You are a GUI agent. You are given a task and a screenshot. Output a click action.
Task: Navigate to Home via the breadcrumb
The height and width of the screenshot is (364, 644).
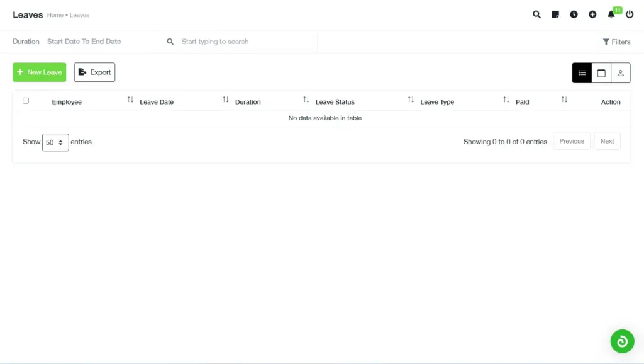[55, 15]
